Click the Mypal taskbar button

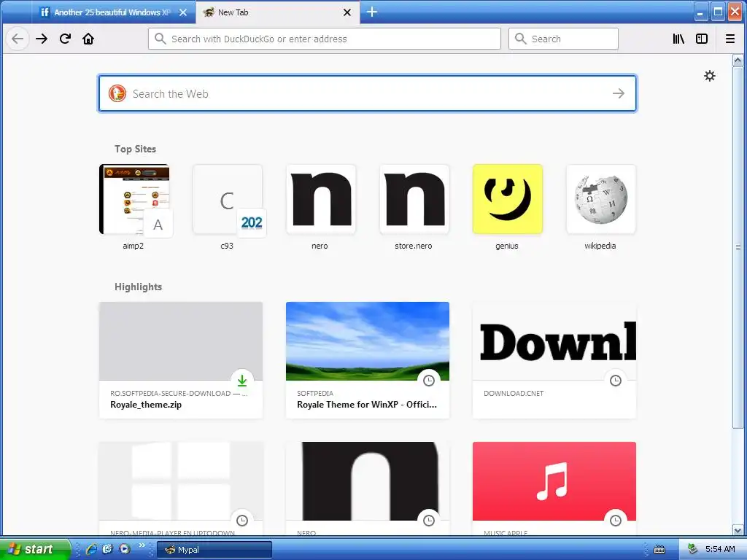pyautogui.click(x=214, y=550)
